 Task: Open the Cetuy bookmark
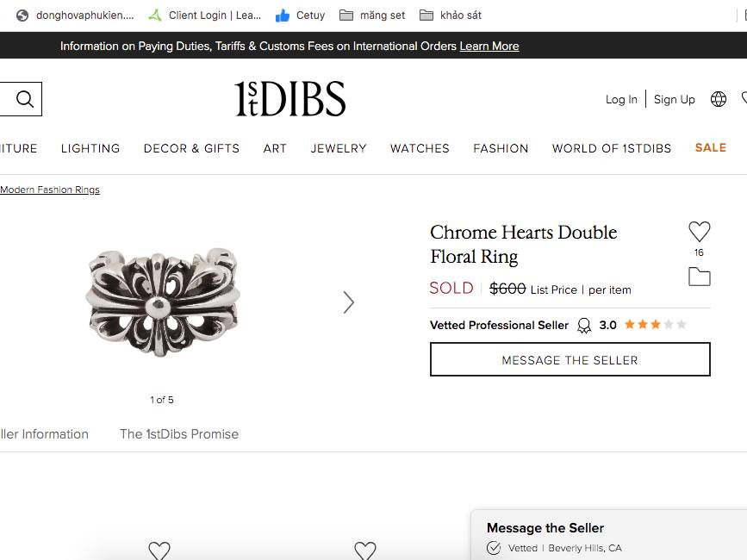pos(300,15)
